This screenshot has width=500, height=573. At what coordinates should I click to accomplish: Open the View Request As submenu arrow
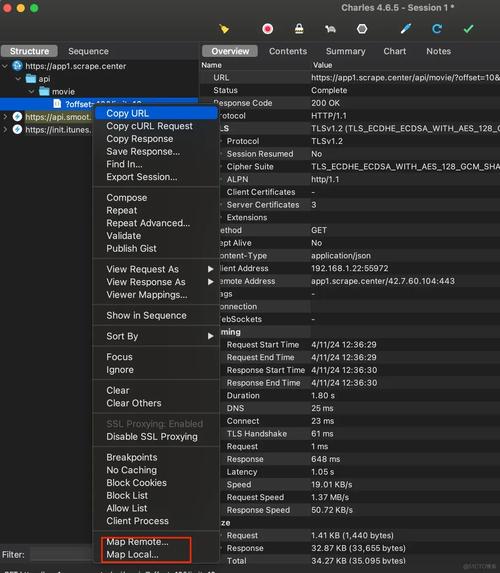(x=211, y=269)
